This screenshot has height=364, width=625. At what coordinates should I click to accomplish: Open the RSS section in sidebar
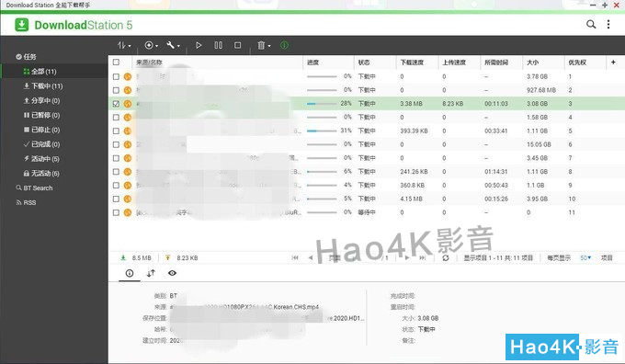point(26,202)
